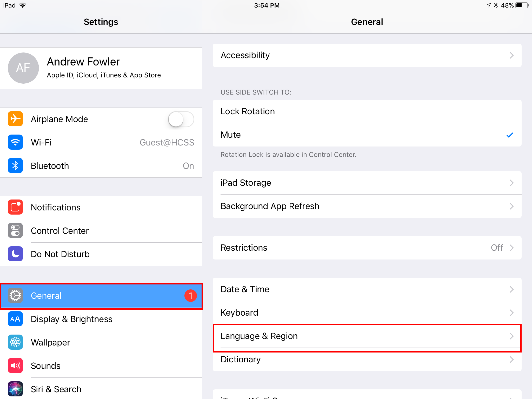The image size is (532, 399).
Task: Click the Airplane Mode airplane icon
Action: click(15, 119)
